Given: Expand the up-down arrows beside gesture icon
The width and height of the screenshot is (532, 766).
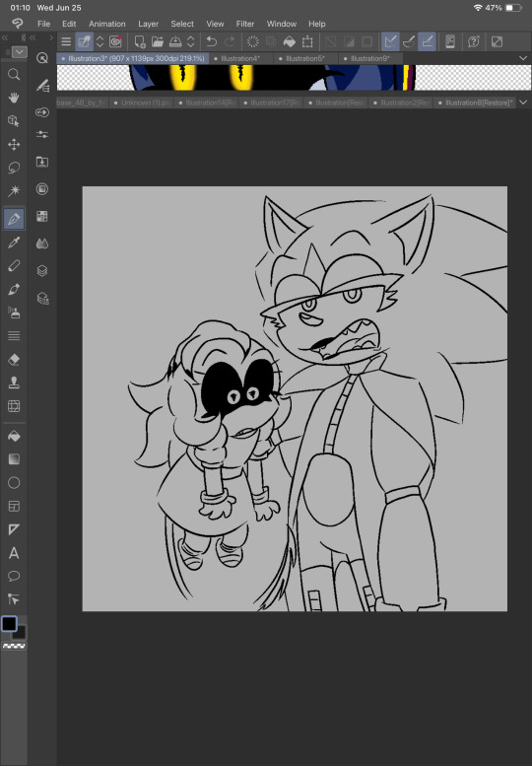Looking at the screenshot, I should (x=100, y=42).
